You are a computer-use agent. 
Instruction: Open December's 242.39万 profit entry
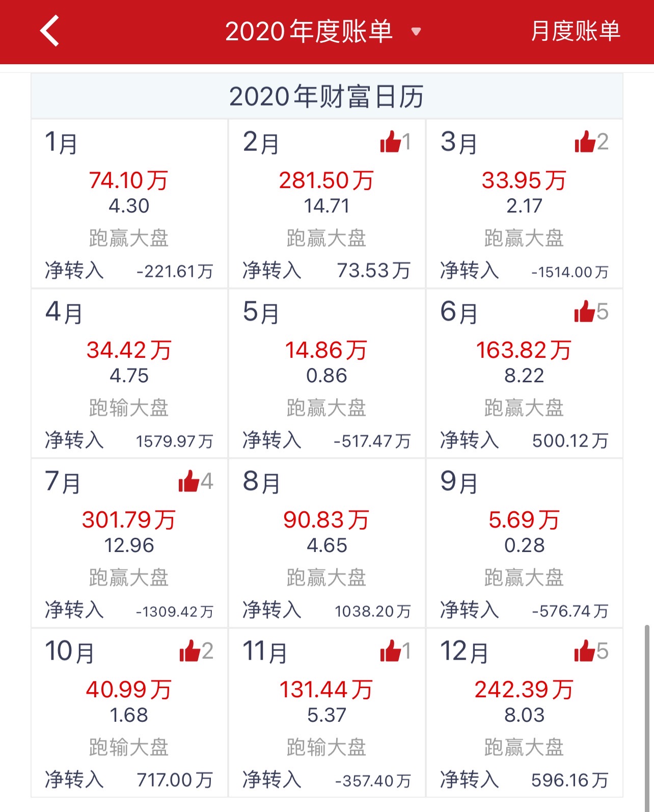click(x=524, y=690)
